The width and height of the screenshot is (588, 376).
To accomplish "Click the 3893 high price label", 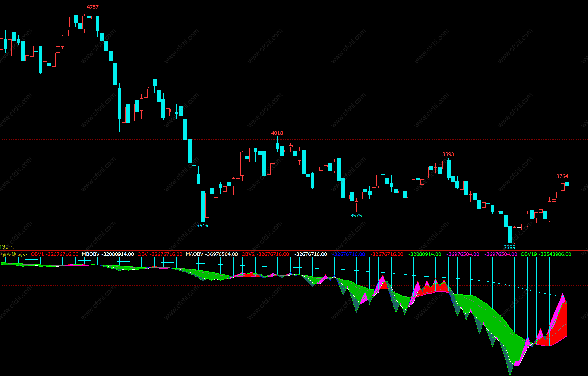I will pyautogui.click(x=448, y=154).
